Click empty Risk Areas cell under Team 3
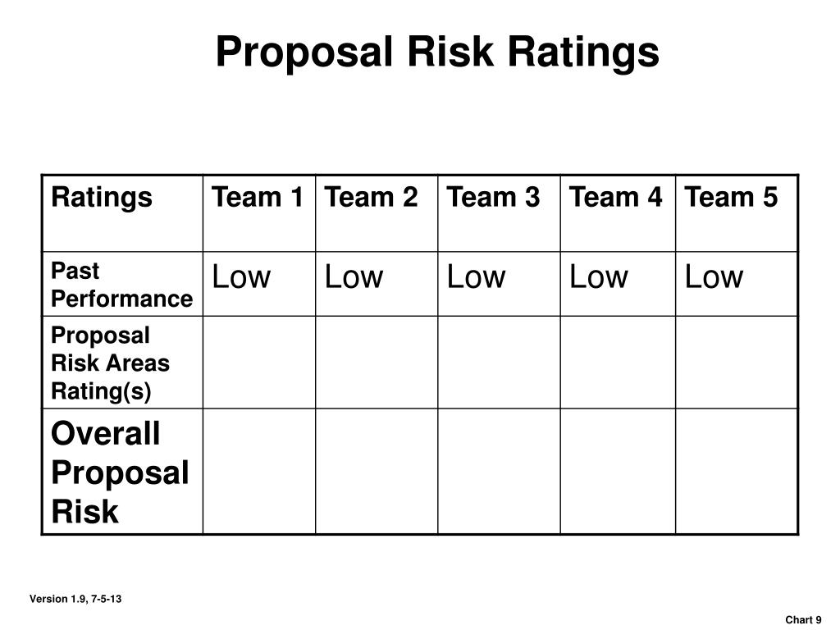This screenshot has height=630, width=840. coord(500,362)
